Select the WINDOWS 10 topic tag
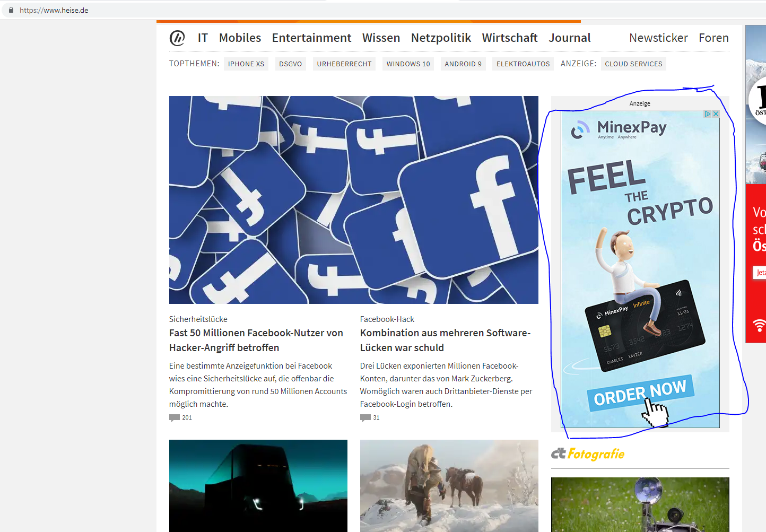The height and width of the screenshot is (532, 766). point(408,64)
